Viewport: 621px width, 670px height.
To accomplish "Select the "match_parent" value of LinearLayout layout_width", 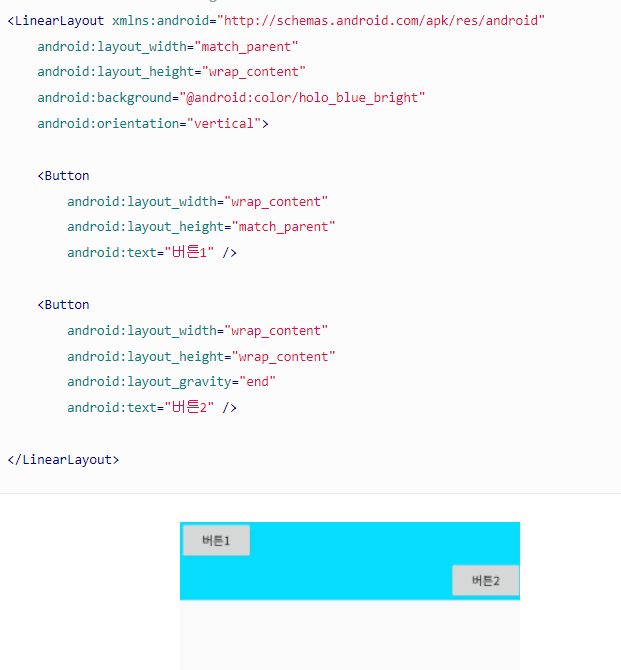I will point(246,47).
